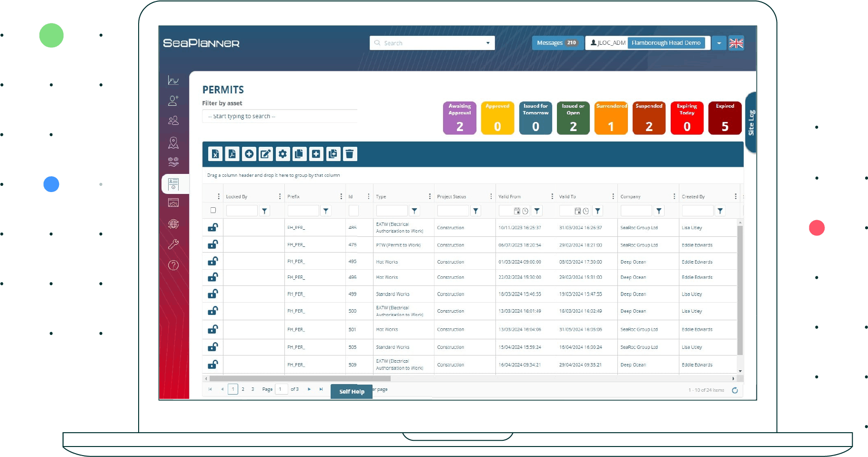Click the refresh icon near item count
Image resolution: width=868 pixels, height=457 pixels.
[x=735, y=390]
